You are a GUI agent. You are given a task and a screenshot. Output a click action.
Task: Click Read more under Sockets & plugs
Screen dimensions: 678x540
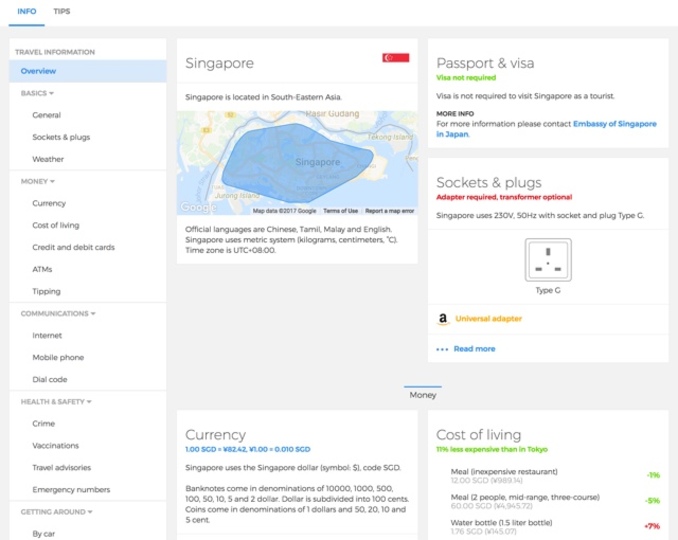point(474,349)
